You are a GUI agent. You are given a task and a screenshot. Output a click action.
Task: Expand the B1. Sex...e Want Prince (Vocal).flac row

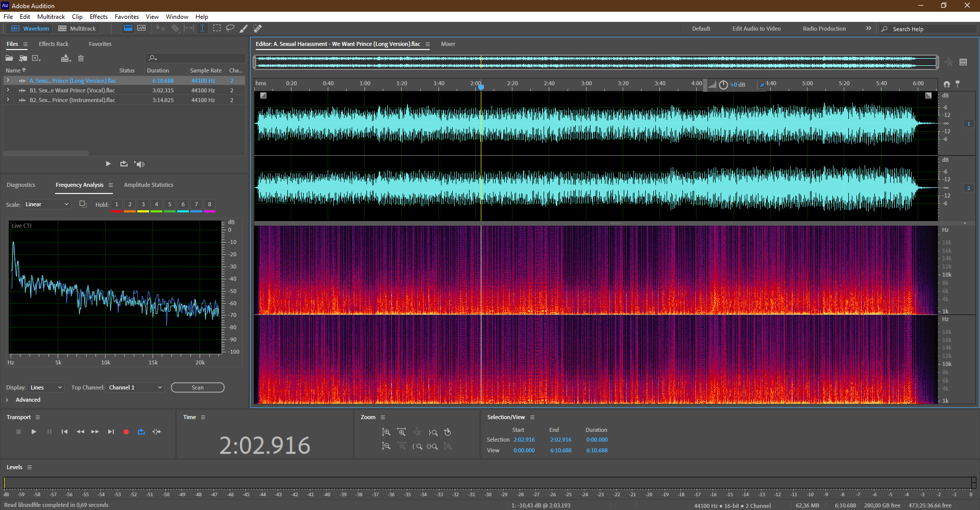8,90
